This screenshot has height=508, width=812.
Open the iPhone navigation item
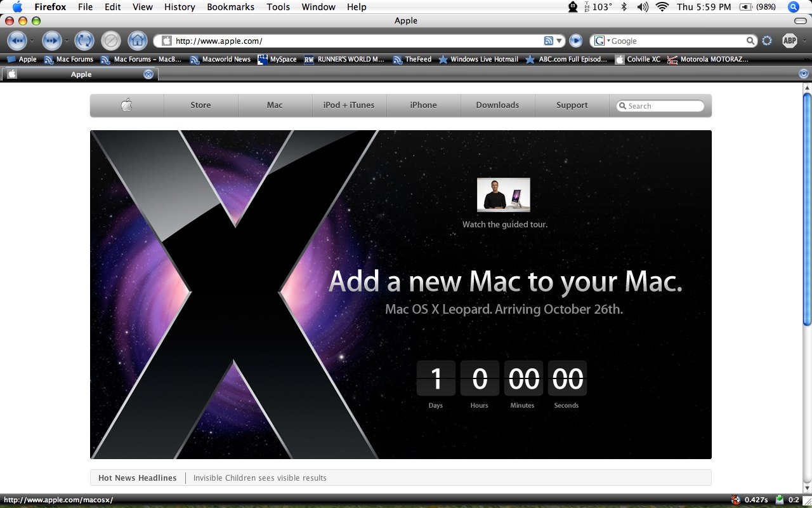coord(423,105)
